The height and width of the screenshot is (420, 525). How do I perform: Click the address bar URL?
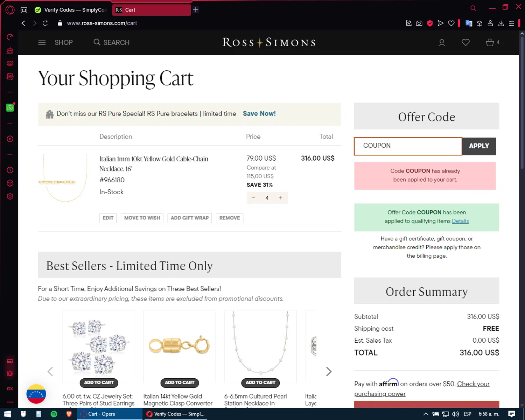[x=102, y=23]
